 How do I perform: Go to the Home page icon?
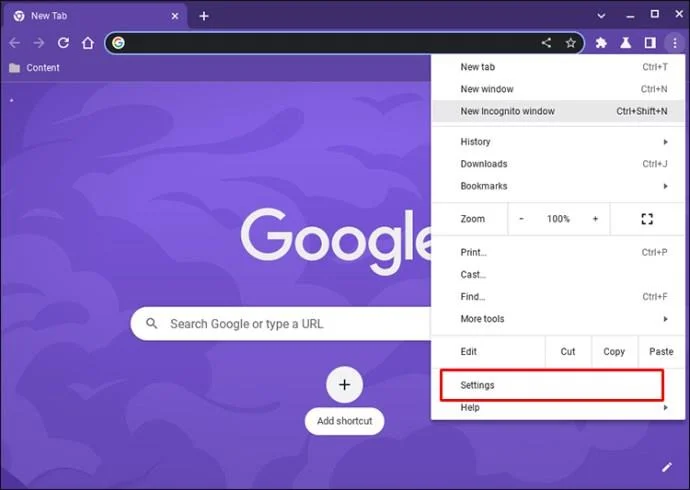point(88,43)
